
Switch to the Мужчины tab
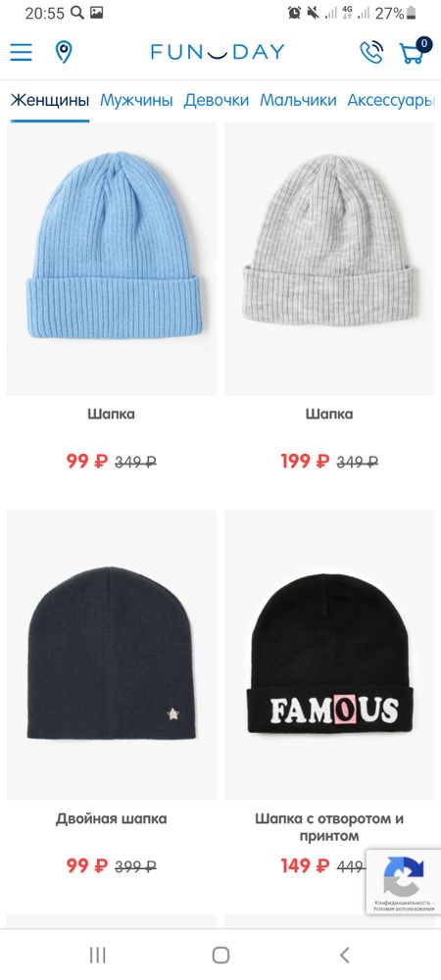pyautogui.click(x=136, y=100)
